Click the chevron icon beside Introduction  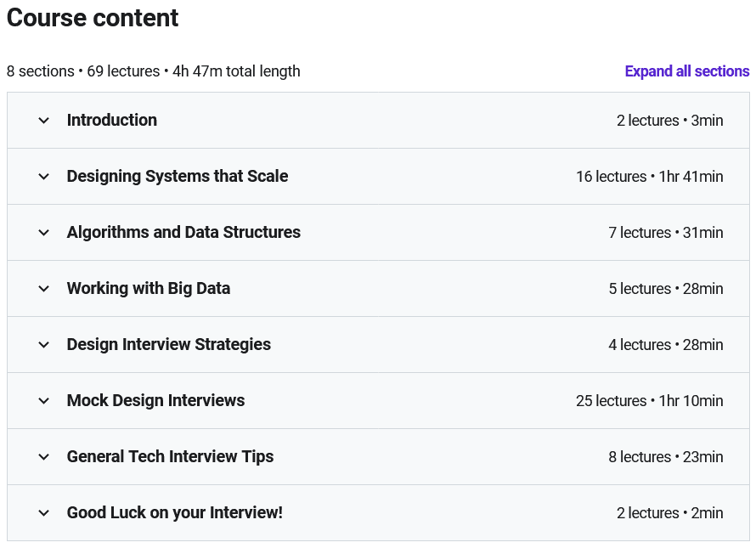tap(44, 121)
